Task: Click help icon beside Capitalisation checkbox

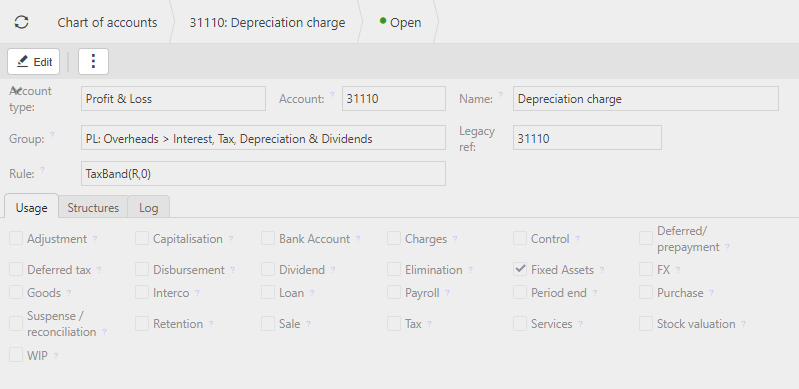Action: coord(231,239)
